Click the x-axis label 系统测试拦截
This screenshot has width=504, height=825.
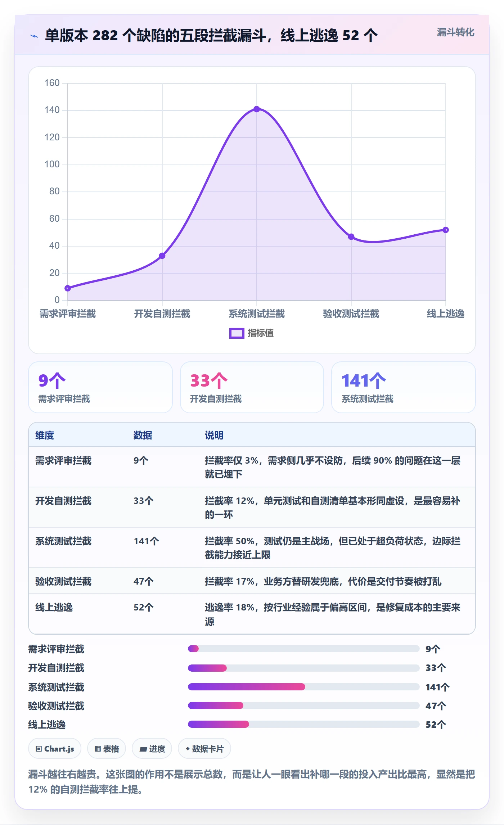click(x=257, y=314)
